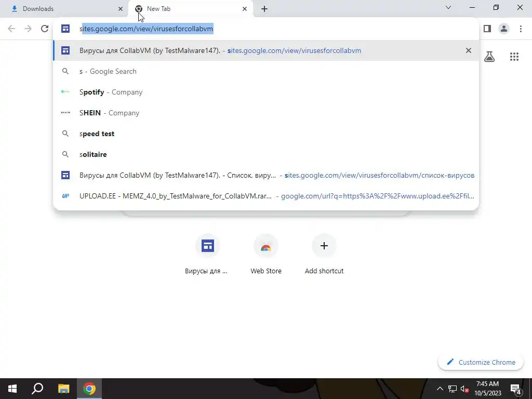532x399 pixels.
Task: Click the Add shortcut tile
Action: pyautogui.click(x=324, y=254)
